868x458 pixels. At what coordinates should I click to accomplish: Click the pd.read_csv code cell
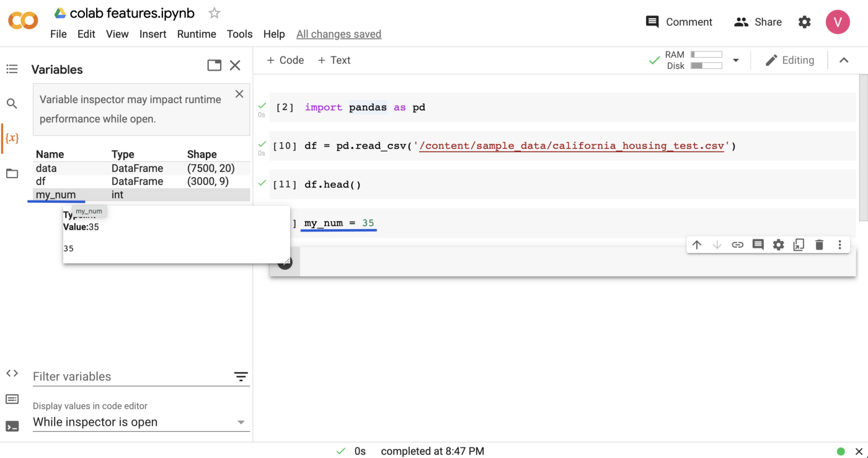click(x=563, y=146)
